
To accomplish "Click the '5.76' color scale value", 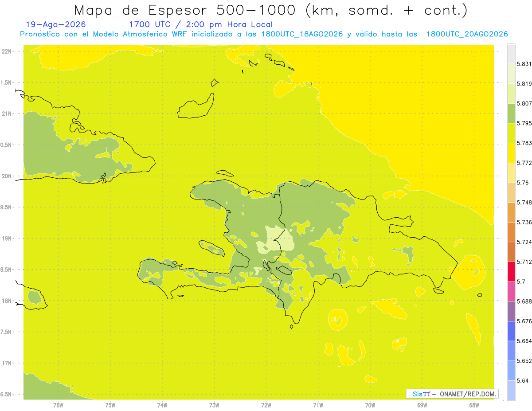I will (523, 183).
